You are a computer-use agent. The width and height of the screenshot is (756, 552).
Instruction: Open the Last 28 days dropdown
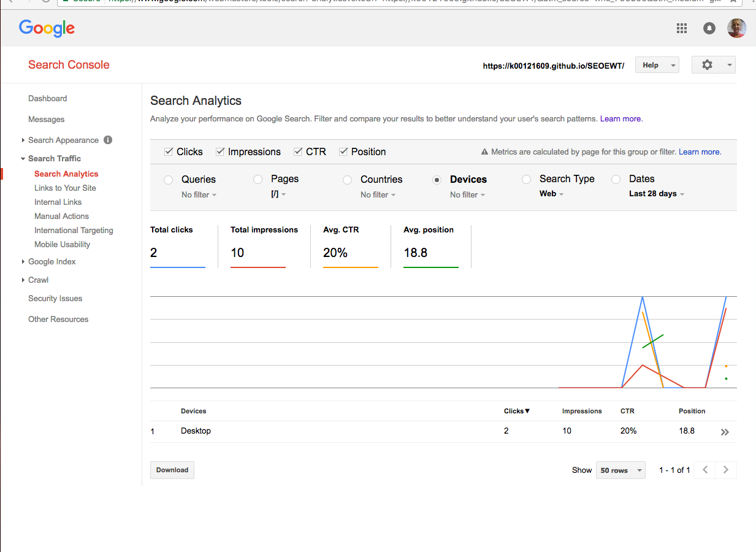(x=657, y=194)
